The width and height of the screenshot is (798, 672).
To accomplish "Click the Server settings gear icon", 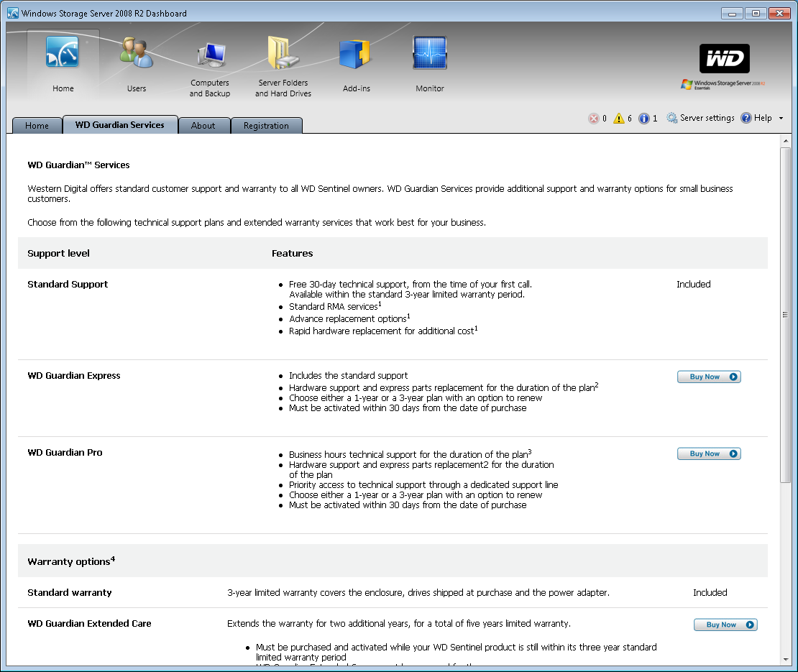I will pos(671,118).
